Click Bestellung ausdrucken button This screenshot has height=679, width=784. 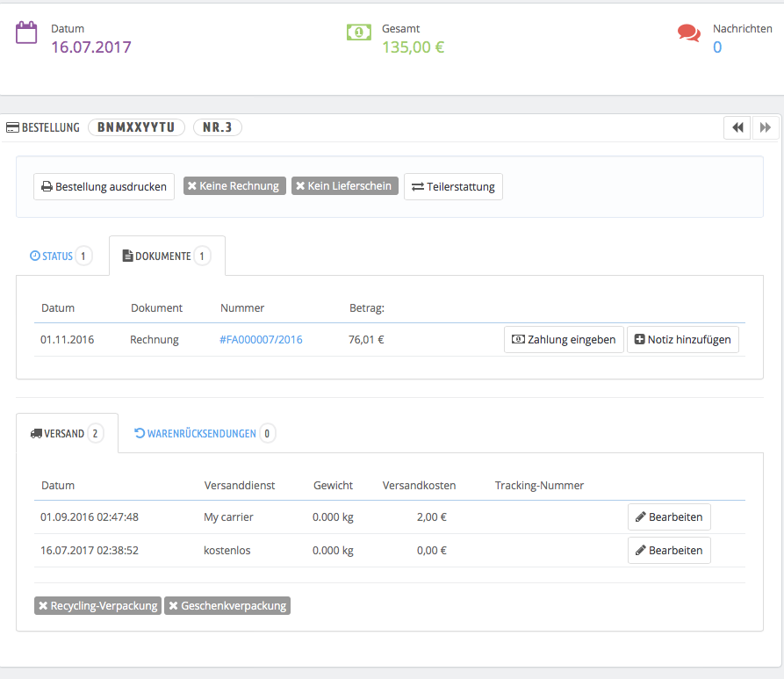104,186
